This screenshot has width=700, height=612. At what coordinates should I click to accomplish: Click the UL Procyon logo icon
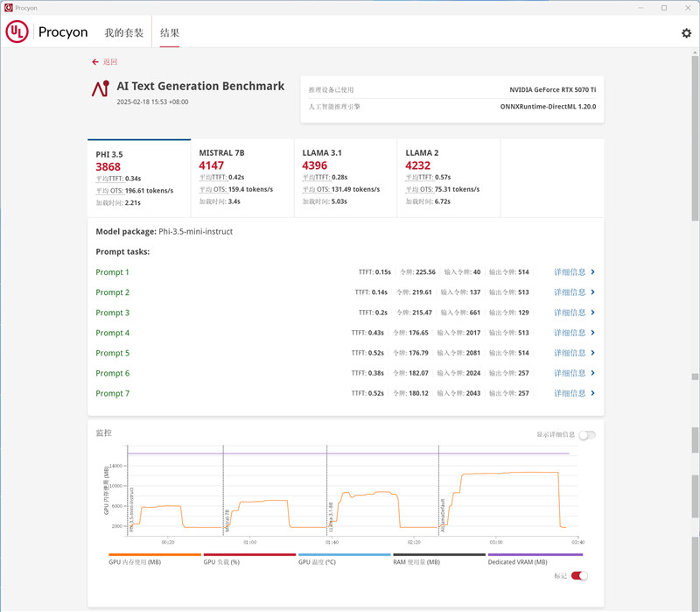pos(17,32)
